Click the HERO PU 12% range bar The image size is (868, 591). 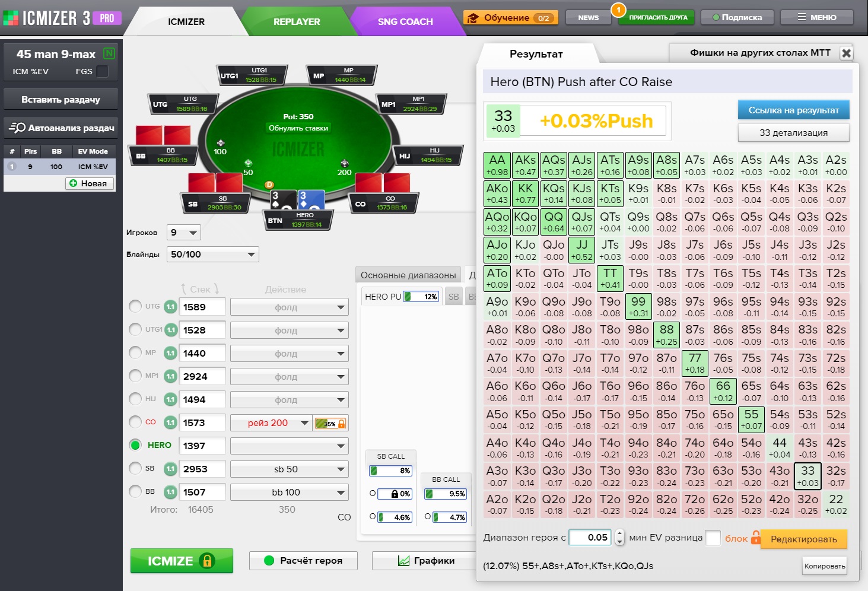point(421,296)
